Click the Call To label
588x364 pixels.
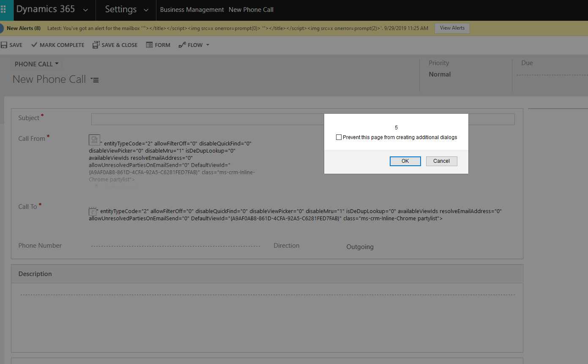click(x=27, y=207)
